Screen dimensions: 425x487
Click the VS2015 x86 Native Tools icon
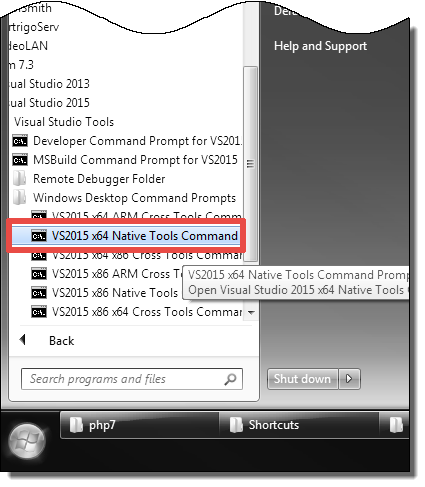tap(39, 293)
